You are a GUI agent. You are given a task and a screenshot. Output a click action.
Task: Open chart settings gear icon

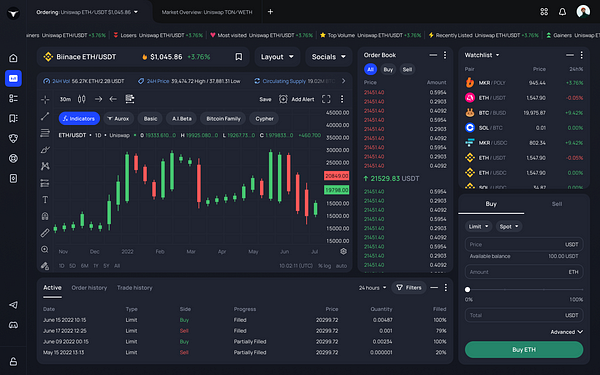[x=343, y=251]
